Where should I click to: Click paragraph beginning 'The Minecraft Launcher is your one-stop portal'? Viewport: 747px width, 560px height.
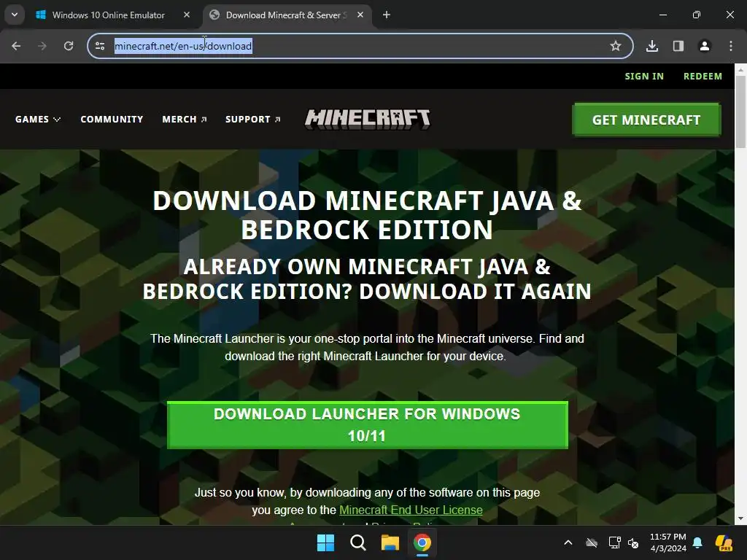click(x=368, y=347)
